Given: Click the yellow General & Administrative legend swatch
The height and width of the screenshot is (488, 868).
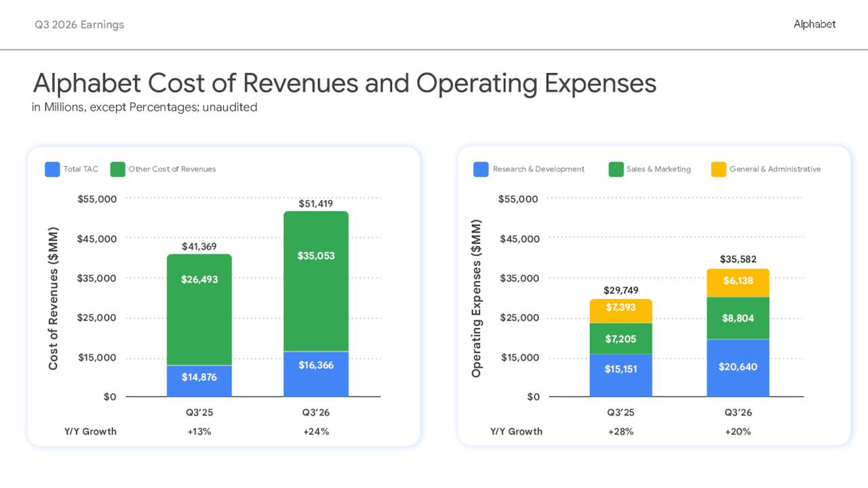Looking at the screenshot, I should pos(718,169).
